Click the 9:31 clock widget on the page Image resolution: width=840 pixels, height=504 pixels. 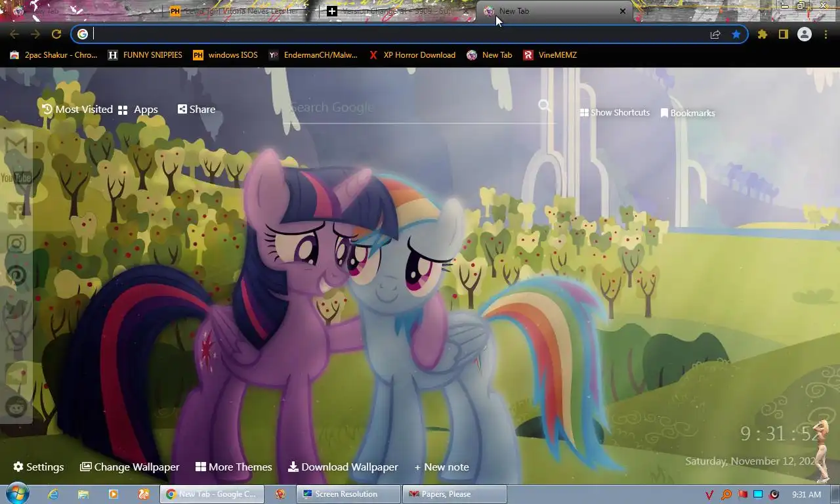(781, 434)
